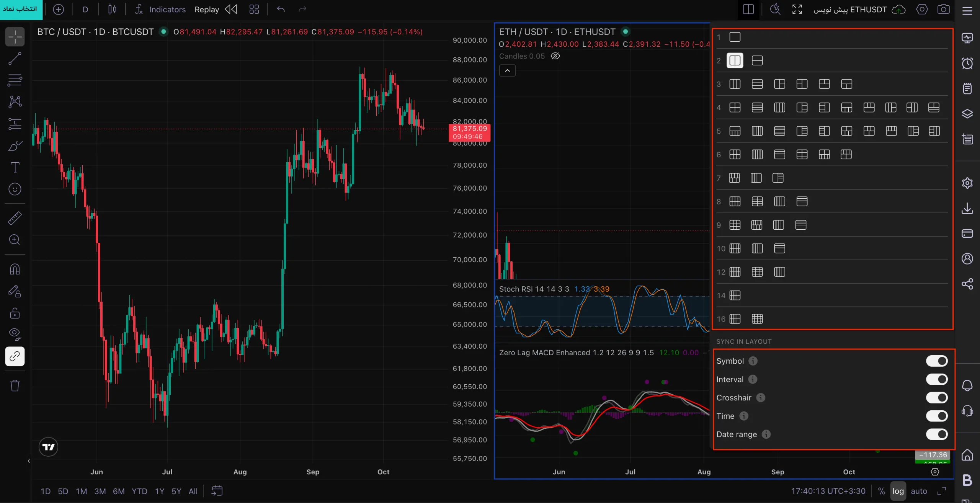
Task: Click the teal symbol selection button
Action: (21, 9)
